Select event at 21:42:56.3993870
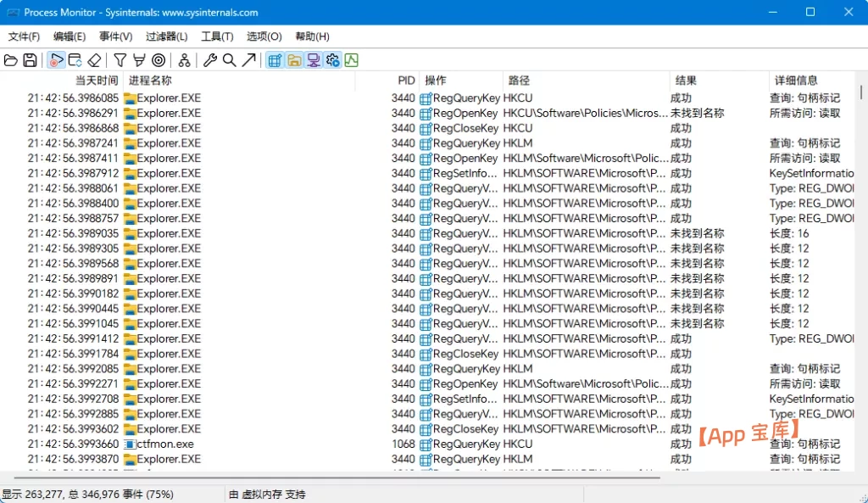The height and width of the screenshot is (503, 868). click(427, 459)
